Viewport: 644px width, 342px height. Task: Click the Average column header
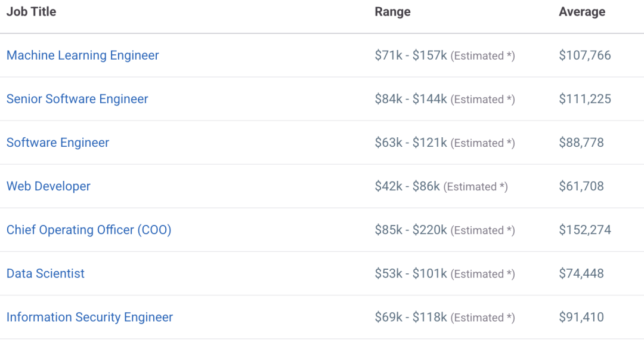click(582, 12)
